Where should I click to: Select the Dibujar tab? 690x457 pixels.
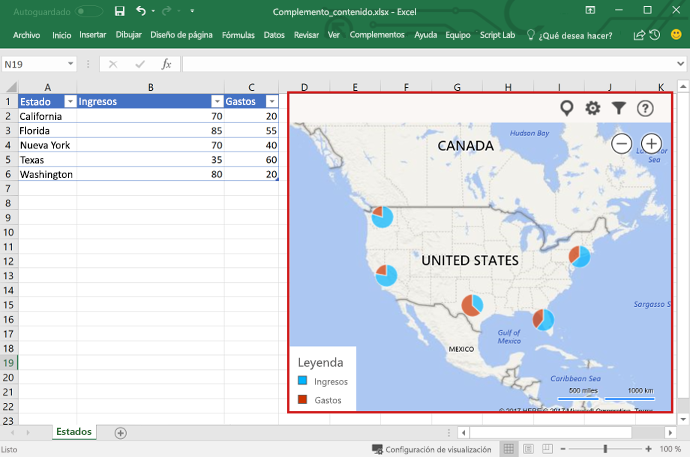128,35
